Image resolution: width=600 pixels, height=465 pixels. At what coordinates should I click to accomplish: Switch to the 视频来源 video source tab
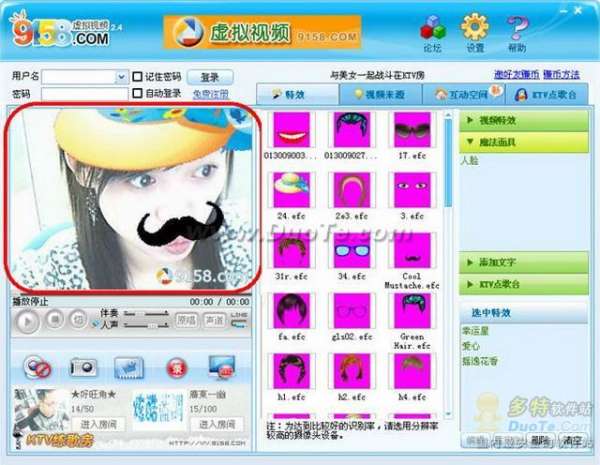(x=380, y=94)
